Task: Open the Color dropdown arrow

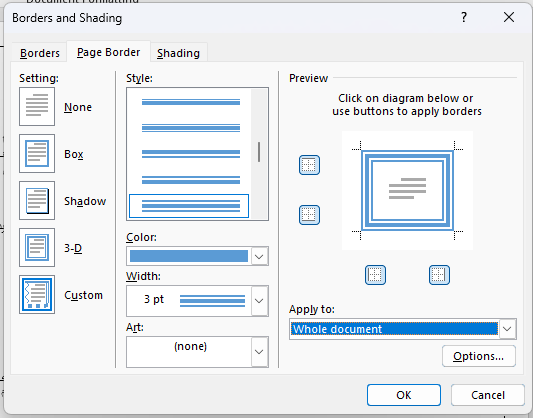Action: click(x=259, y=256)
